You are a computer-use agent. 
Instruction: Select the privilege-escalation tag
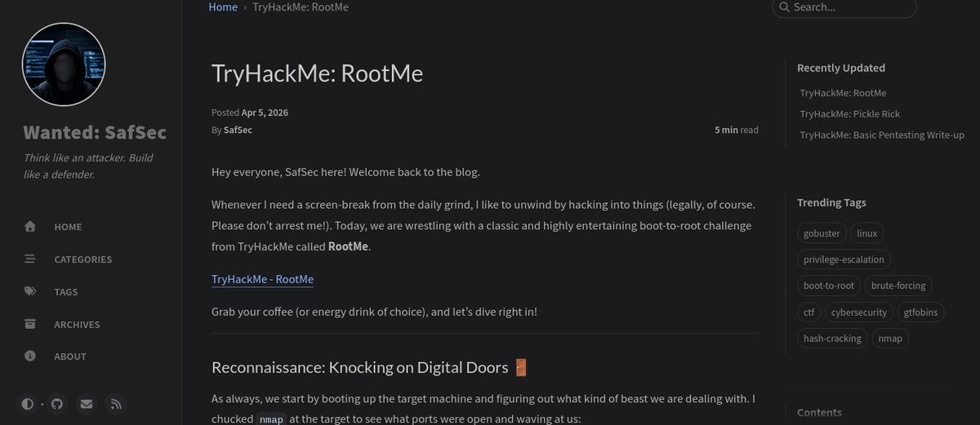coord(844,259)
